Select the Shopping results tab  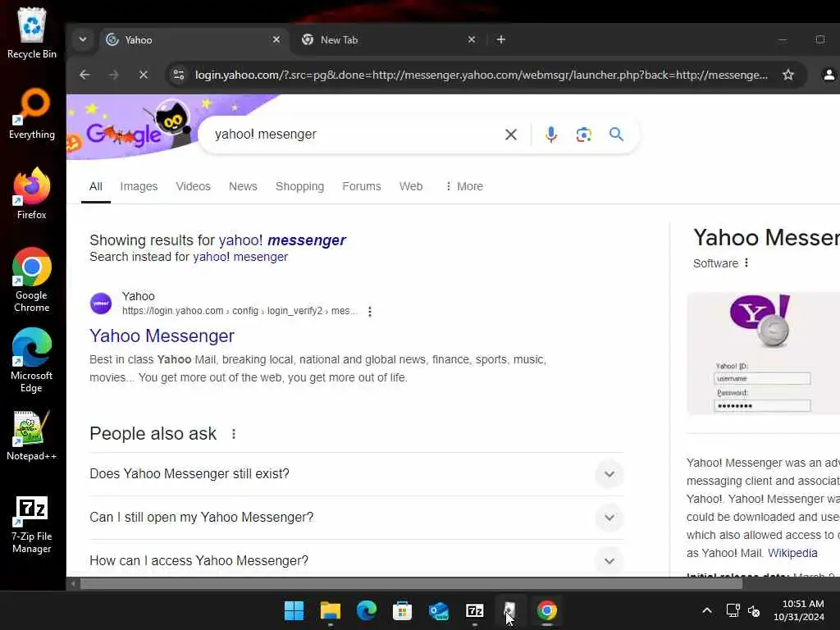299,186
